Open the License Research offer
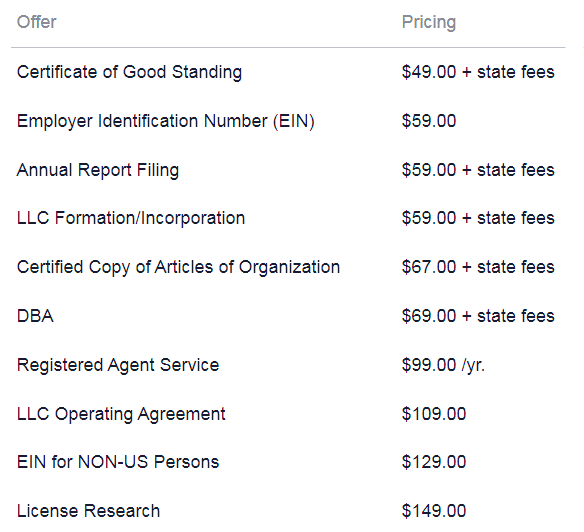Screen dimensions: 584x532 click(x=88, y=511)
